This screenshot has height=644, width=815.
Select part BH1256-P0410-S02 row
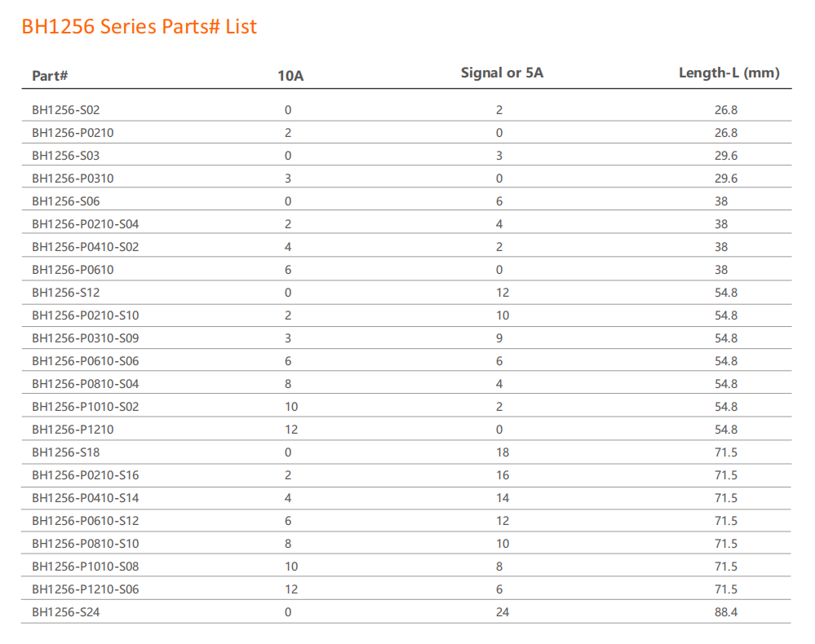[x=406, y=247]
